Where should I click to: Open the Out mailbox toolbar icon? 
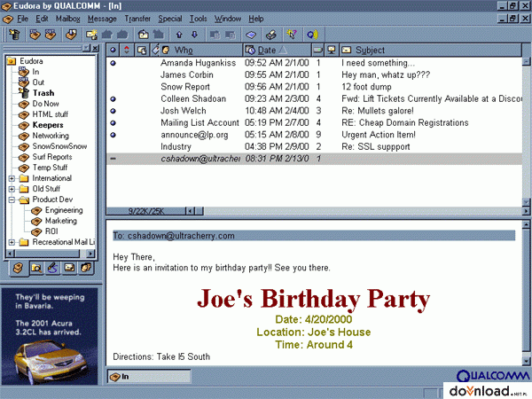(51, 35)
